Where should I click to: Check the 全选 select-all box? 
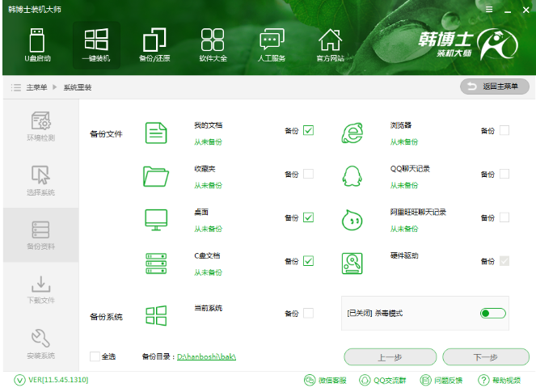coord(95,356)
